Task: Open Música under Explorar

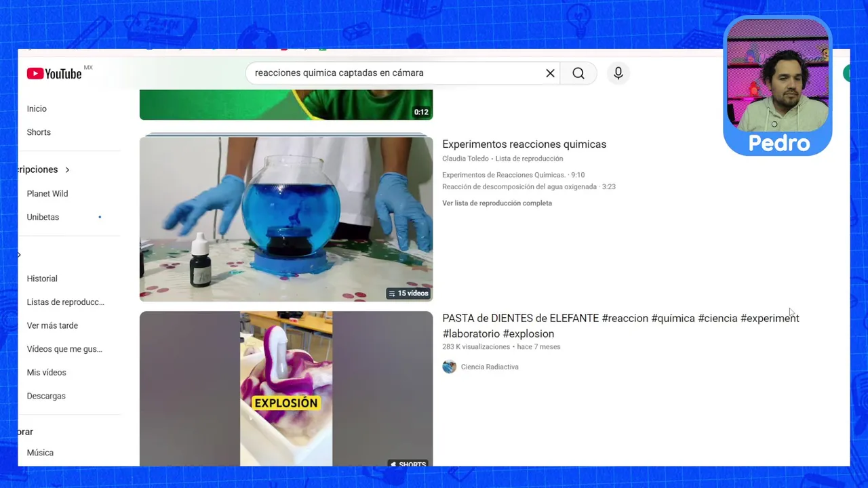Action: (40, 453)
